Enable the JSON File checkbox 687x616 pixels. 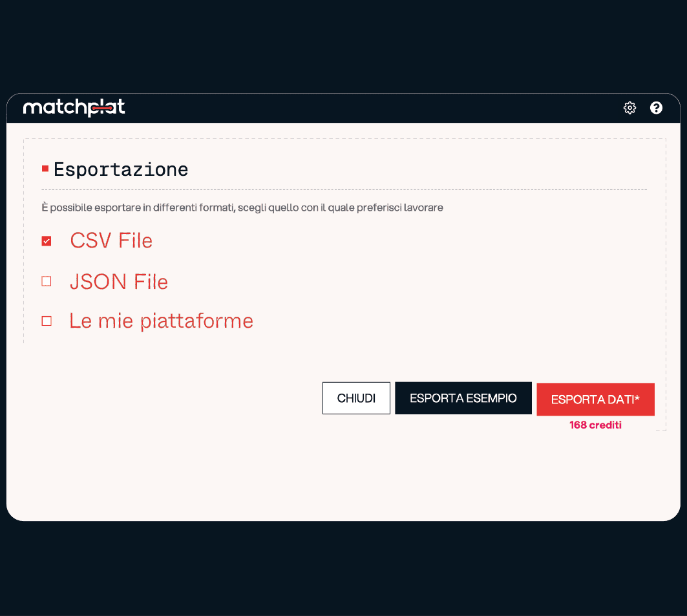coord(47,281)
